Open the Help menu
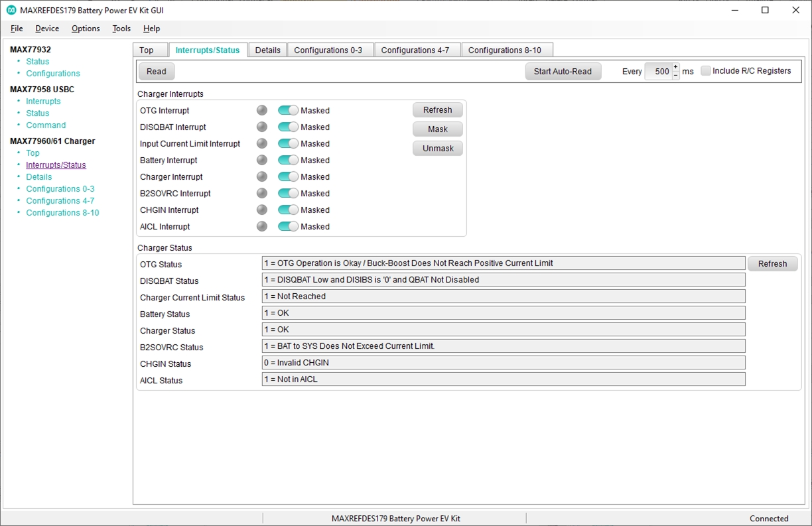The height and width of the screenshot is (526, 812). 151,29
